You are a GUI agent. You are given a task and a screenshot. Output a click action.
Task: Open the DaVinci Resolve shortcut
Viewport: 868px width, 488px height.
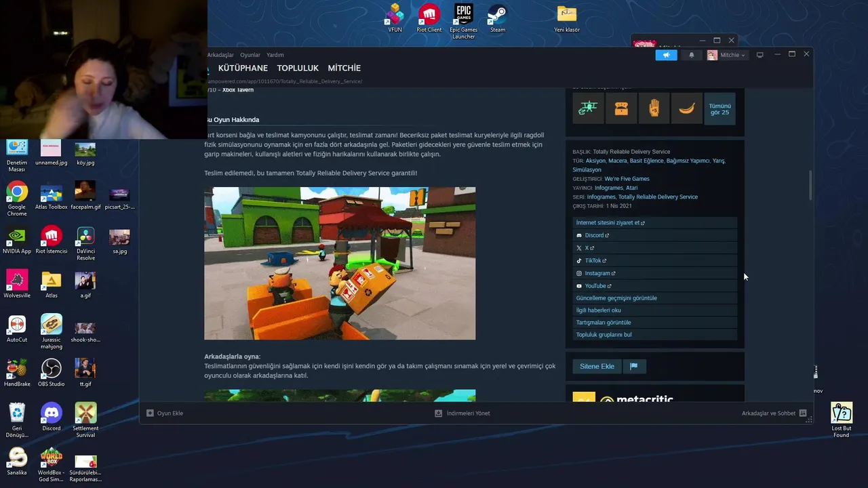pos(85,243)
